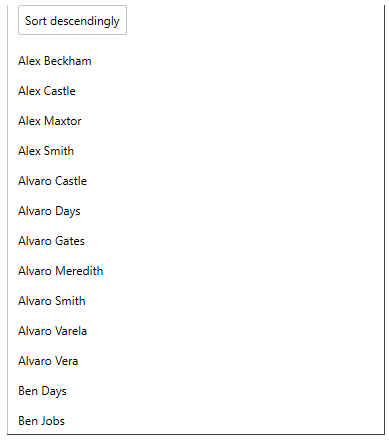The height and width of the screenshot is (442, 389).
Task: Click the surname Beckham
Action: tap(68, 61)
